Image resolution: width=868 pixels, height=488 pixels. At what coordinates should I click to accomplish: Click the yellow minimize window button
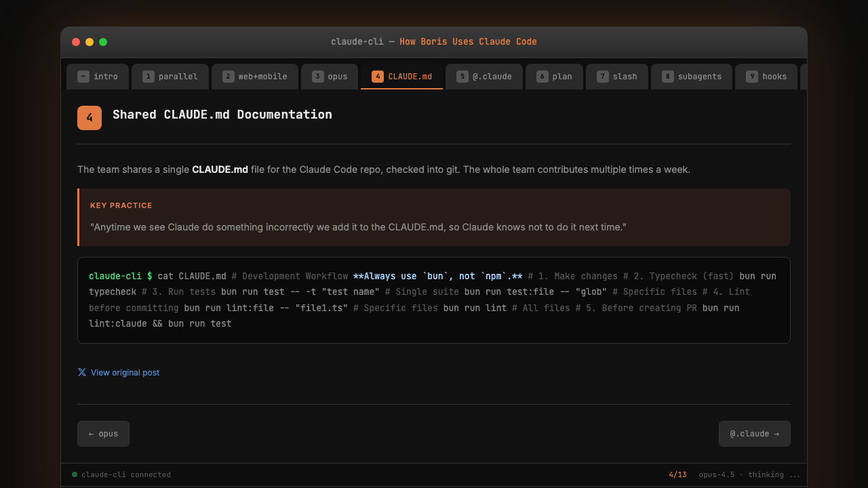[x=90, y=42]
